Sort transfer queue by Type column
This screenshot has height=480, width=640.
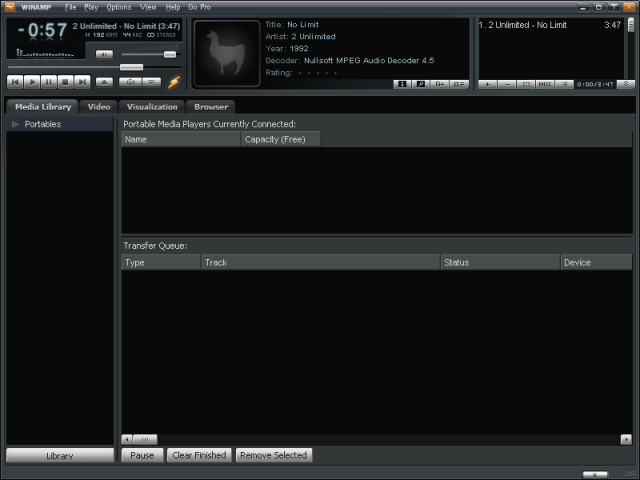pos(162,262)
